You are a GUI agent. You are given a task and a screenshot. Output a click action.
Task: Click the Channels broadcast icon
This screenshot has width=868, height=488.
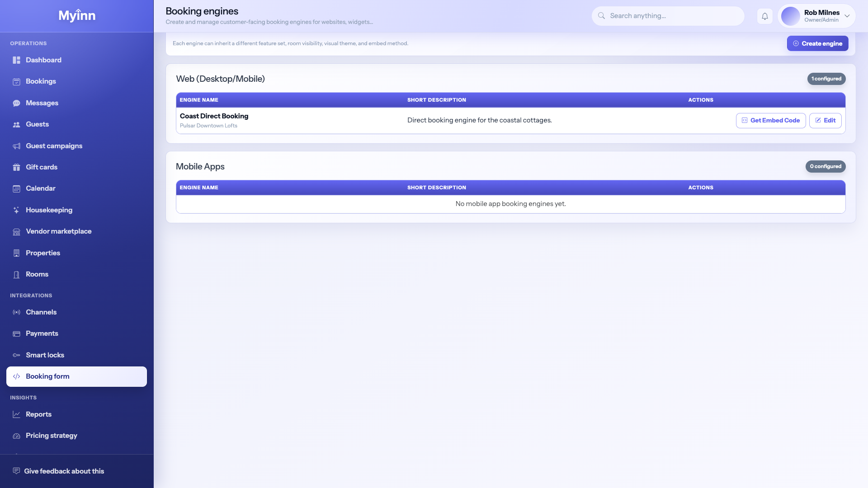[16, 312]
